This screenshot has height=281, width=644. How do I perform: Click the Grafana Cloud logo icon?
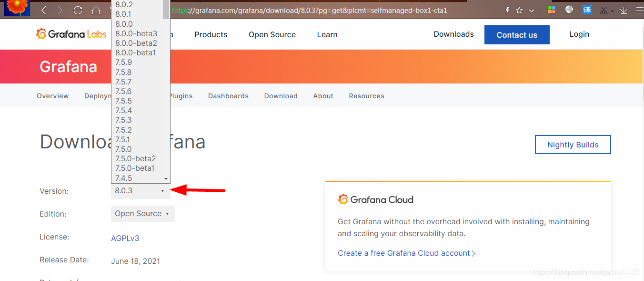tap(343, 199)
